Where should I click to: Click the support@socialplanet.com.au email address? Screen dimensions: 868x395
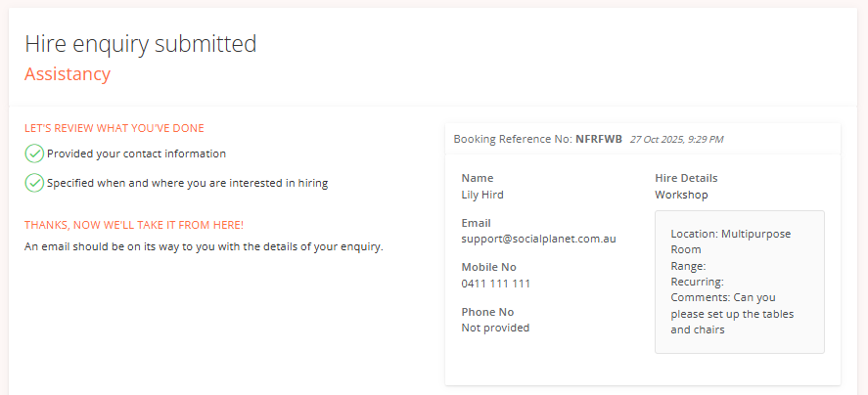(538, 239)
